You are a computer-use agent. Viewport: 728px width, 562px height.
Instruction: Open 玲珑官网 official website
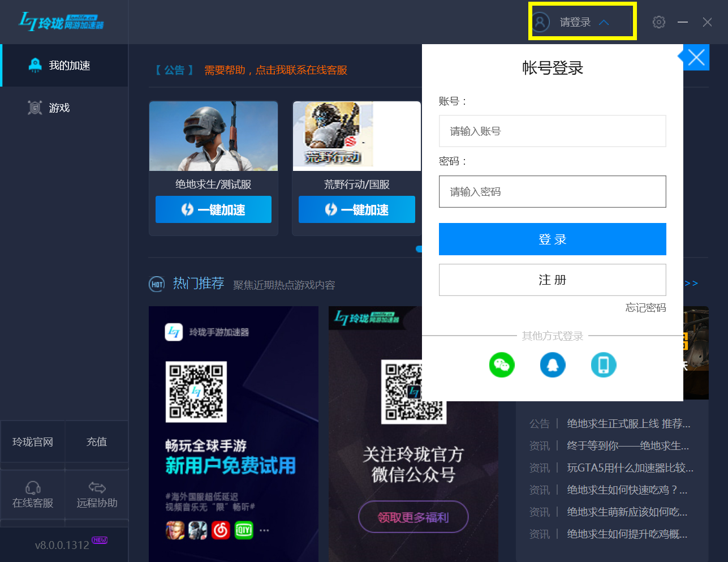coord(33,441)
